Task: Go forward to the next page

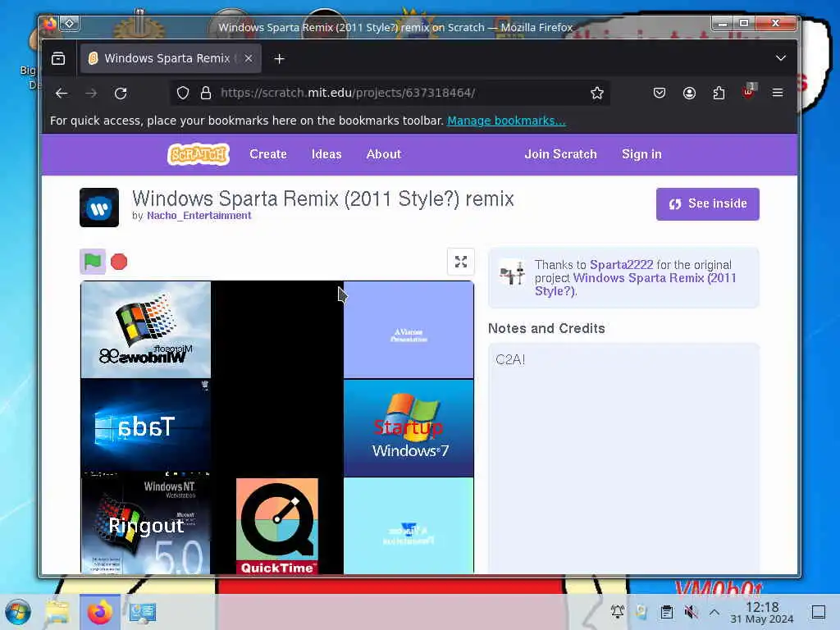Action: pos(91,94)
